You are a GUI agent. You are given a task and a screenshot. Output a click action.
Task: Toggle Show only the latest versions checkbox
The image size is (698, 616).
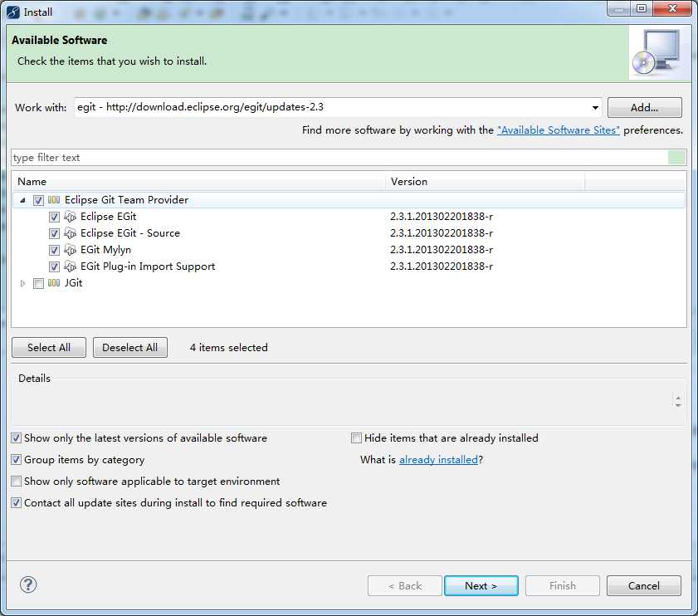[x=16, y=438]
